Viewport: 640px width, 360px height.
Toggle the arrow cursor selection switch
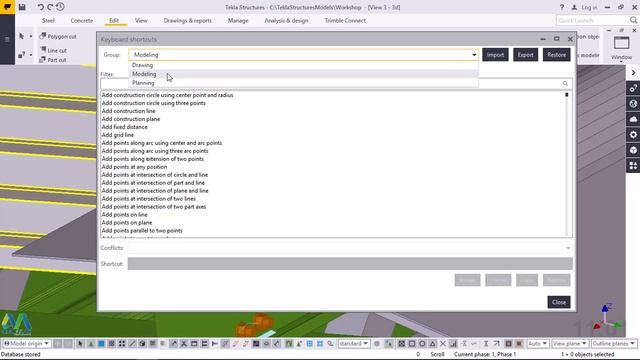[x=80, y=344]
